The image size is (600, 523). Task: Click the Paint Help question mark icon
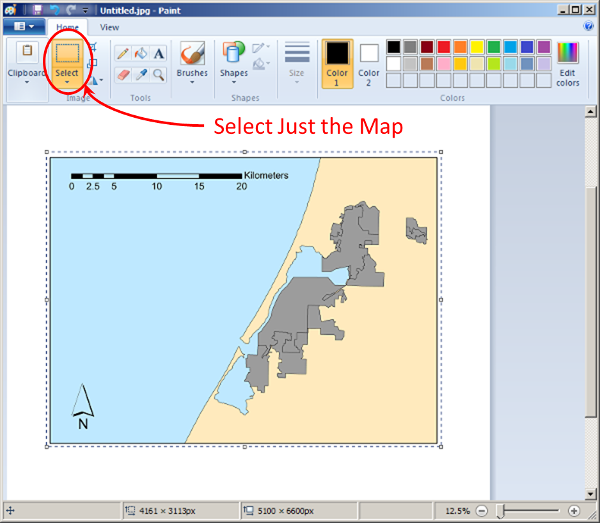tap(589, 26)
